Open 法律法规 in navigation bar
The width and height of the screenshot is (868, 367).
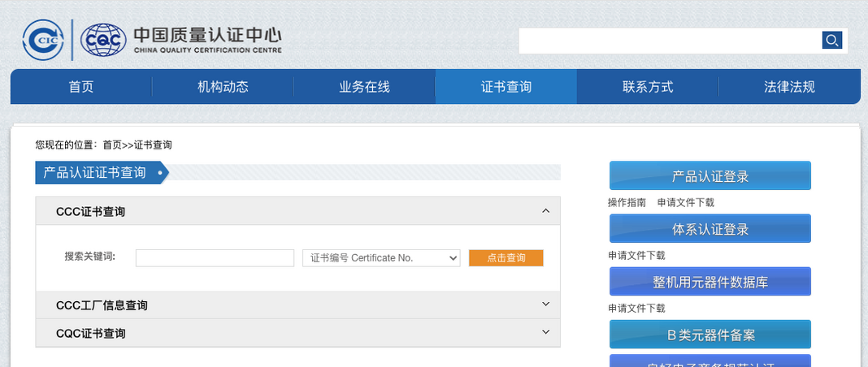click(x=789, y=87)
